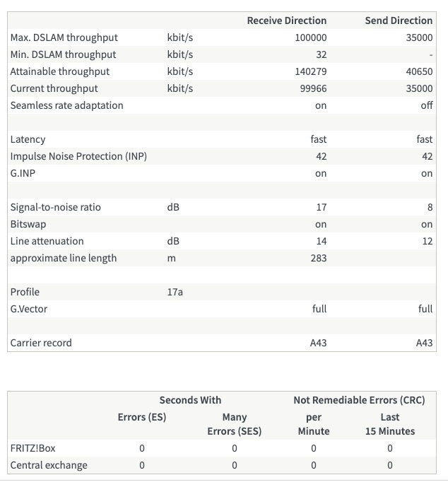This screenshot has height=487, width=448.
Task: Click the Central exchange row label
Action: click(49, 465)
